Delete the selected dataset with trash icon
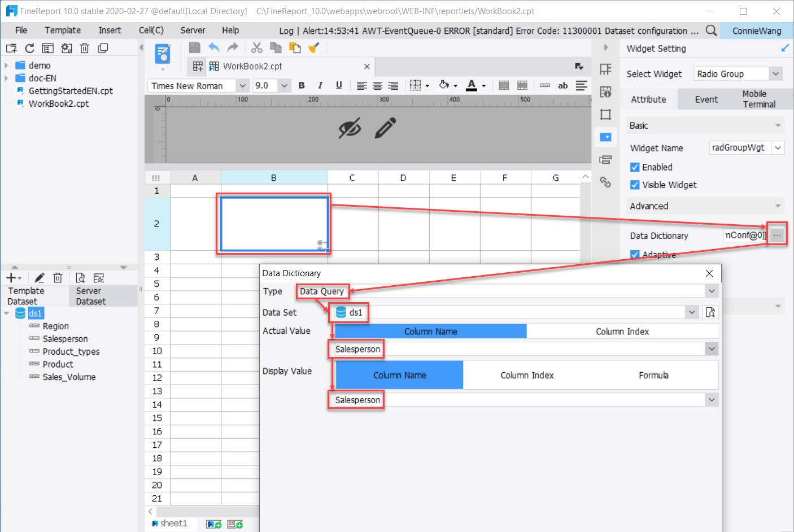 click(x=58, y=277)
